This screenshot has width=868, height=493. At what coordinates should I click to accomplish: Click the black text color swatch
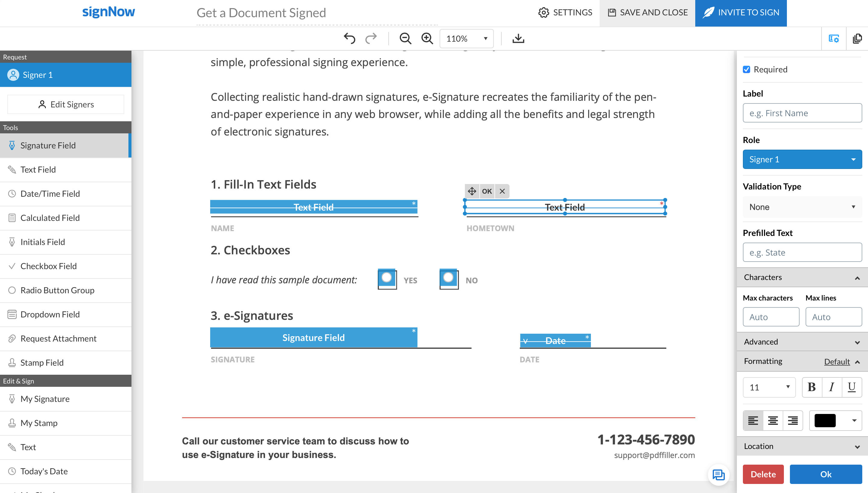[825, 420]
